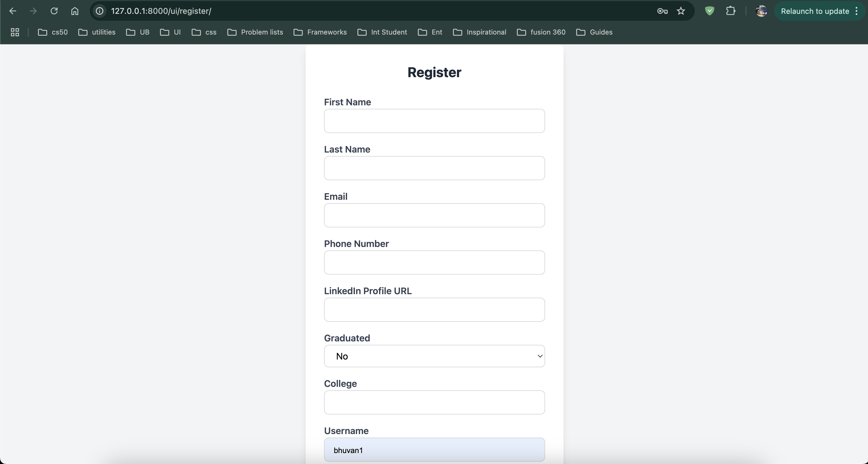Viewport: 868px width, 464px height.
Task: Click Relaunch to update button
Action: tap(815, 11)
